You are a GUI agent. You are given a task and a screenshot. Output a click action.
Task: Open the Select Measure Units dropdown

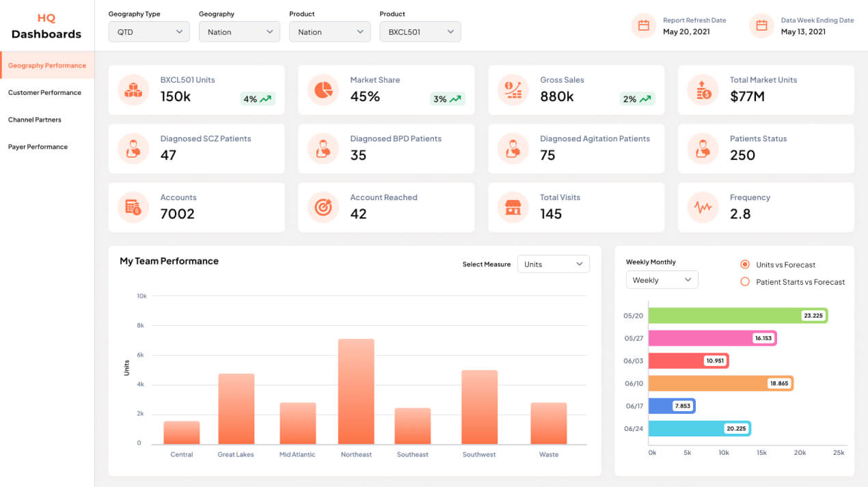[x=553, y=264]
